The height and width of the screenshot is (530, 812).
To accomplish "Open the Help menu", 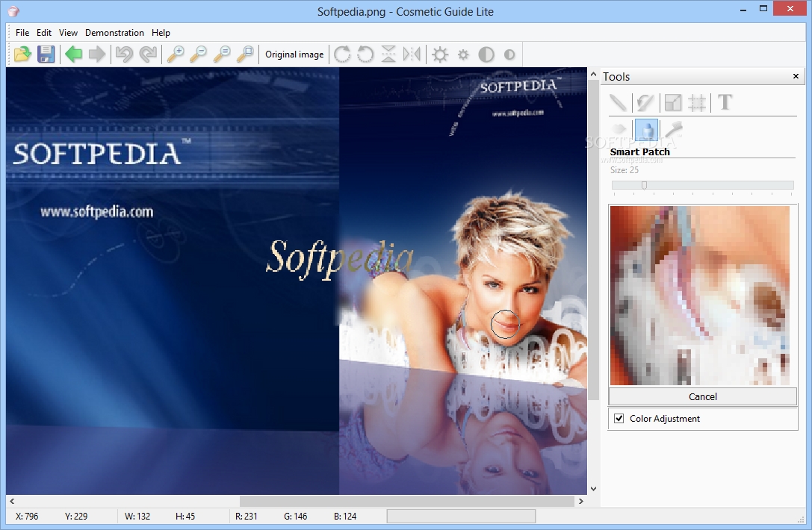I will (x=161, y=33).
